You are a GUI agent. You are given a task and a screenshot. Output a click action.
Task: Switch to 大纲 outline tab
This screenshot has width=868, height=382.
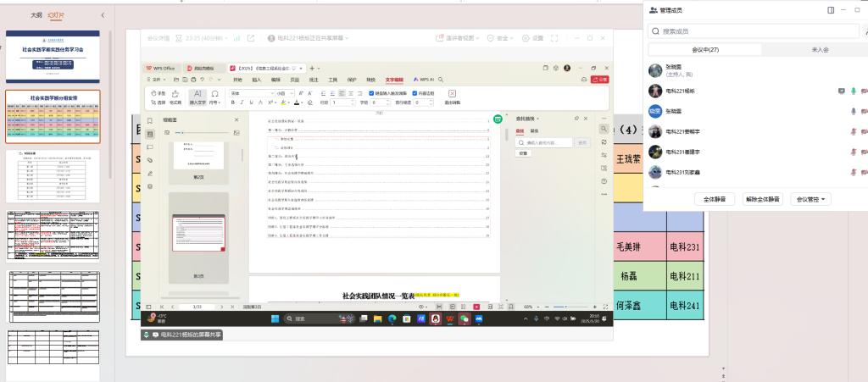[36, 15]
